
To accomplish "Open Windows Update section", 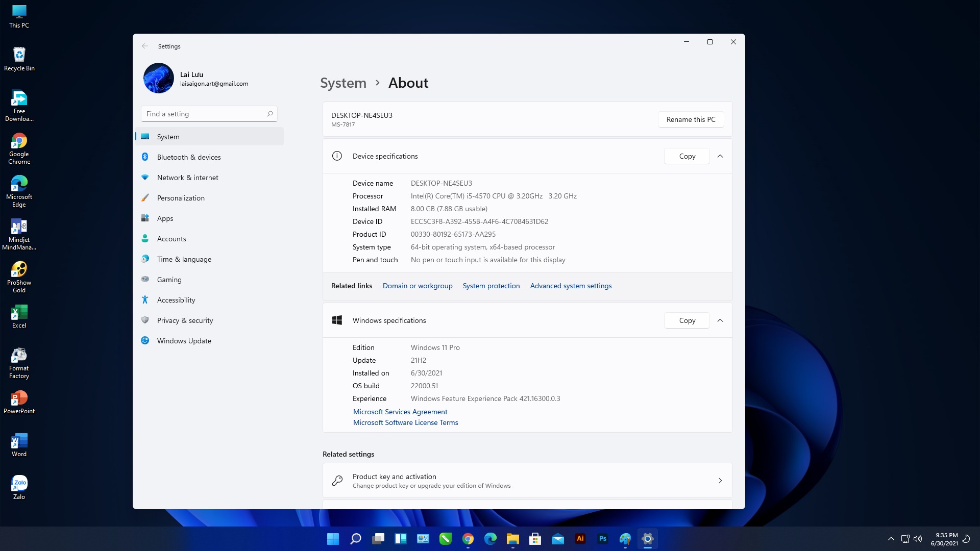I will click(209, 341).
